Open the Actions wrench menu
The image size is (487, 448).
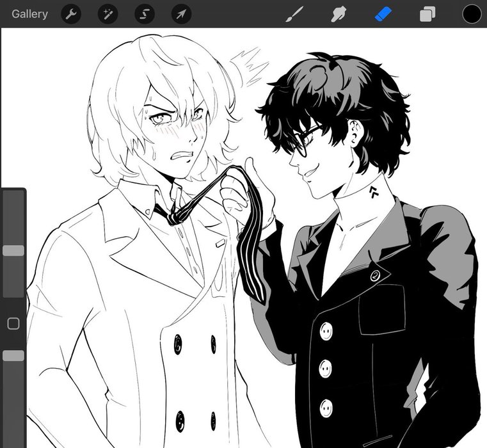click(71, 14)
